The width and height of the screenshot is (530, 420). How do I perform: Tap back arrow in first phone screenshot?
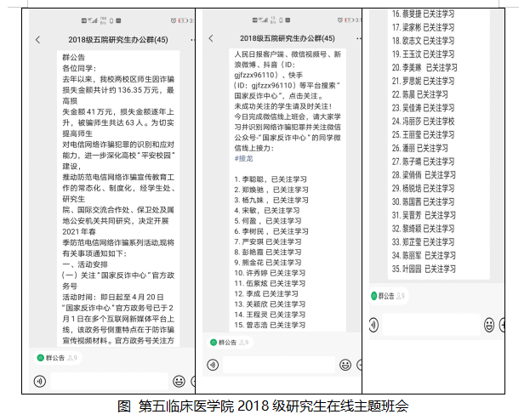[37, 39]
